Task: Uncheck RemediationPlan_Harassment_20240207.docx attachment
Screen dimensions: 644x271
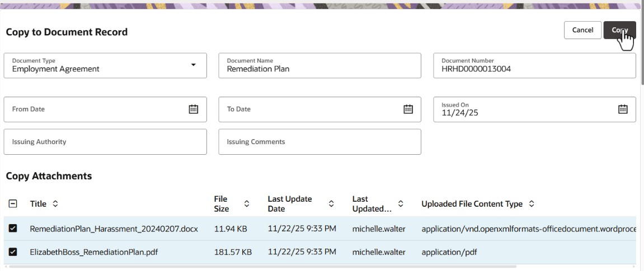Action: (13, 229)
